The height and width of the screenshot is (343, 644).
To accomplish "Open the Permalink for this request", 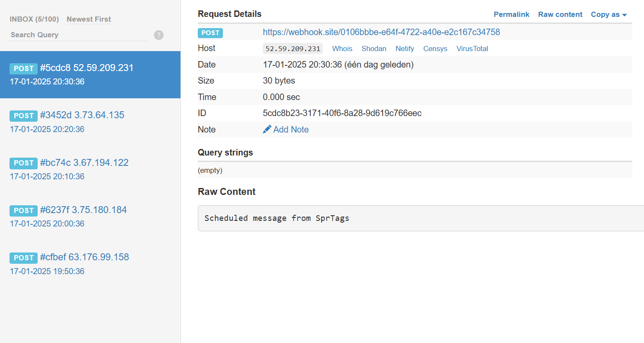I will [511, 14].
